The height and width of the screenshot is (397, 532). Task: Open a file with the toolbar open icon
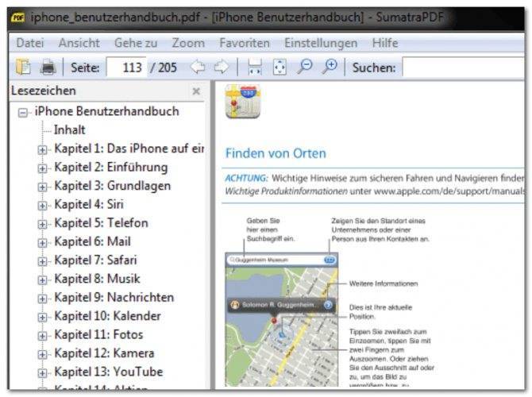(x=23, y=67)
